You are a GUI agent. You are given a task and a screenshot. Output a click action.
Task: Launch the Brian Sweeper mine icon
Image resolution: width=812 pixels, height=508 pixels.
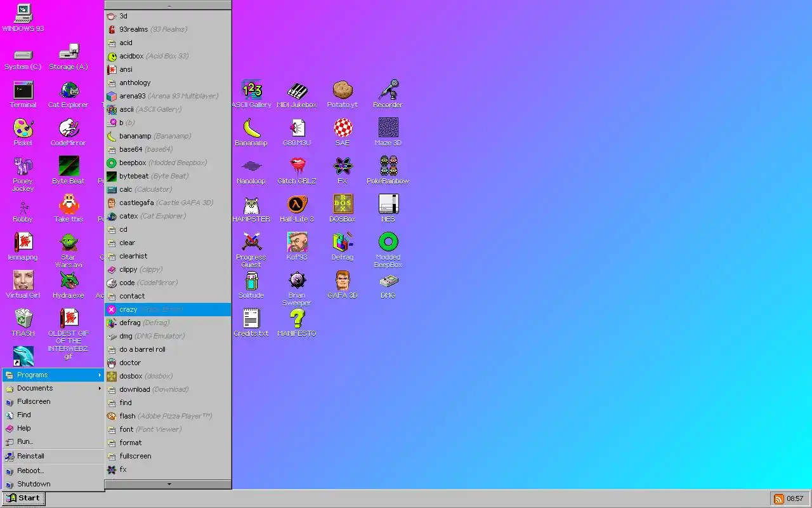tap(297, 288)
